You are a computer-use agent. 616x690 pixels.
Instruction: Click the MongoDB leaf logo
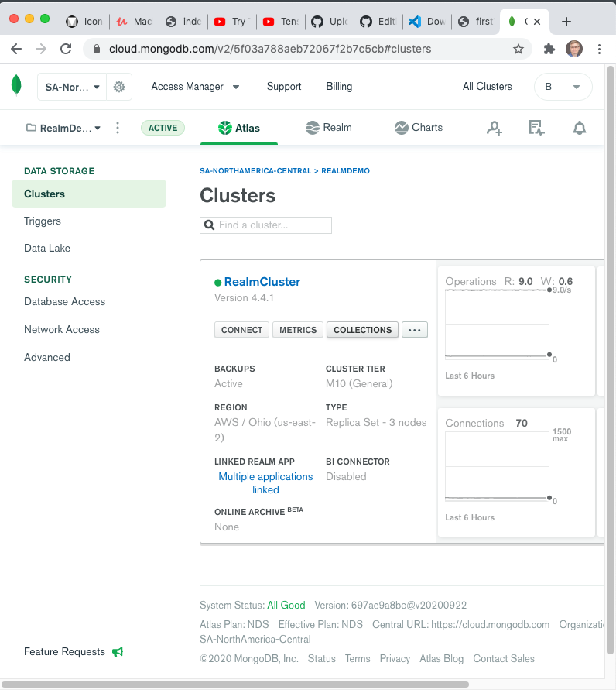tap(16, 85)
